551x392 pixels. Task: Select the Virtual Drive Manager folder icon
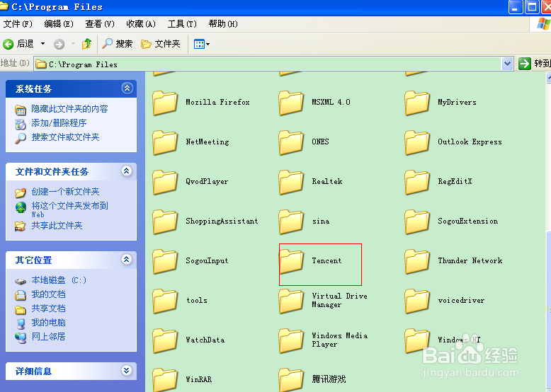point(291,301)
